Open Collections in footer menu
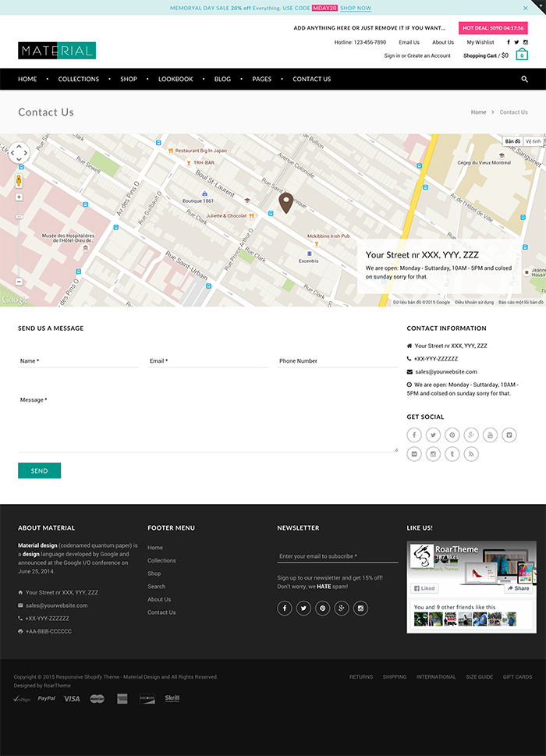This screenshot has width=546, height=756. (x=161, y=560)
